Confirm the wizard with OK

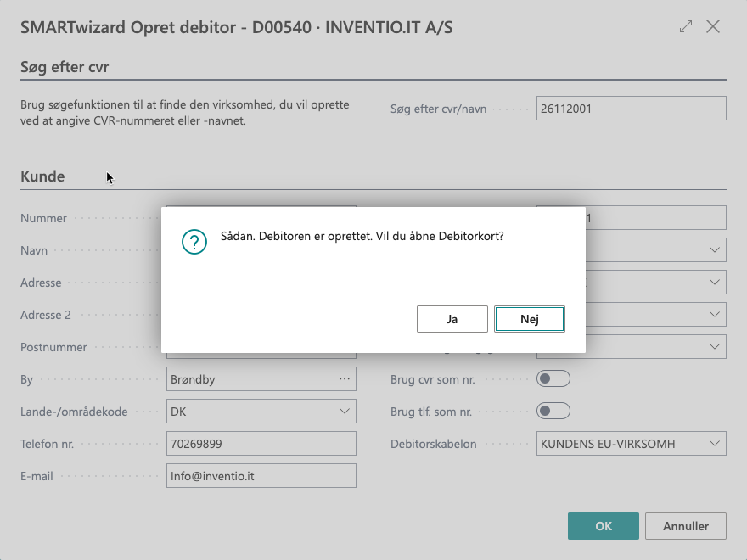(x=603, y=526)
